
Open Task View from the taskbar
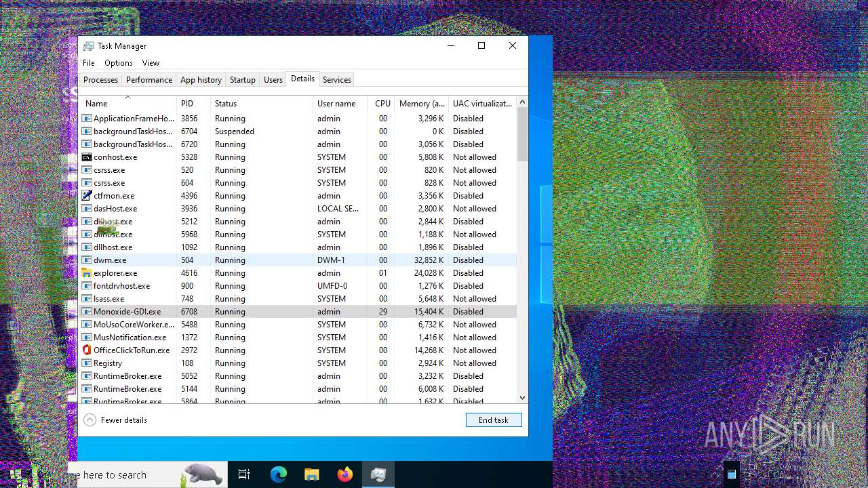[x=244, y=475]
